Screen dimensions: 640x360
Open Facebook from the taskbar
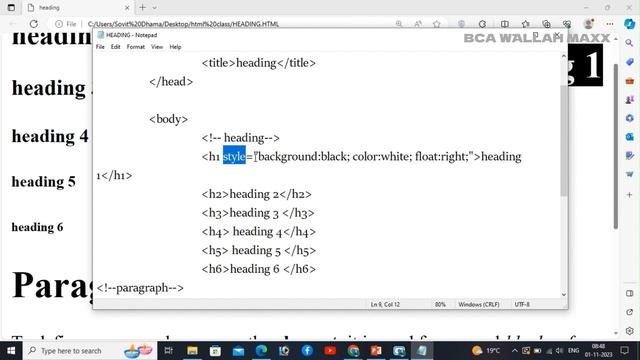pos(307,351)
